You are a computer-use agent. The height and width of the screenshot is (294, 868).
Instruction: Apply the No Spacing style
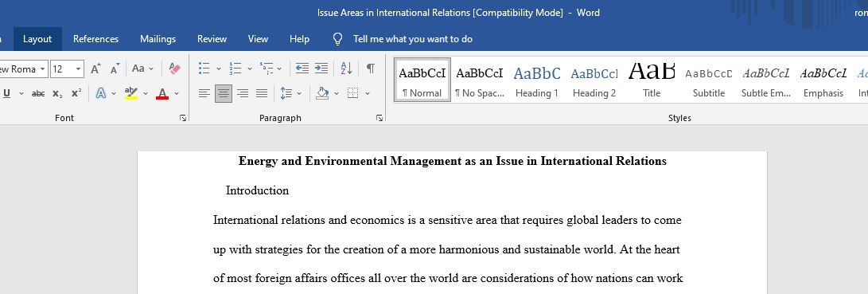(480, 80)
